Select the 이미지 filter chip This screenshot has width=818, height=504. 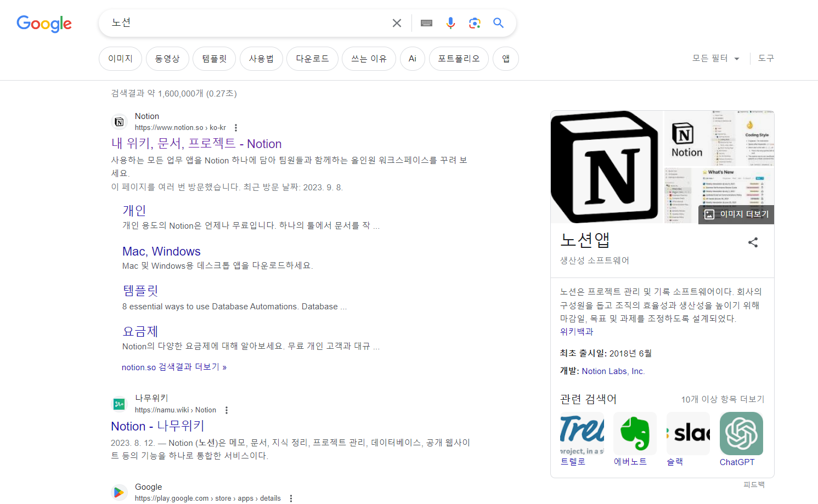point(120,59)
